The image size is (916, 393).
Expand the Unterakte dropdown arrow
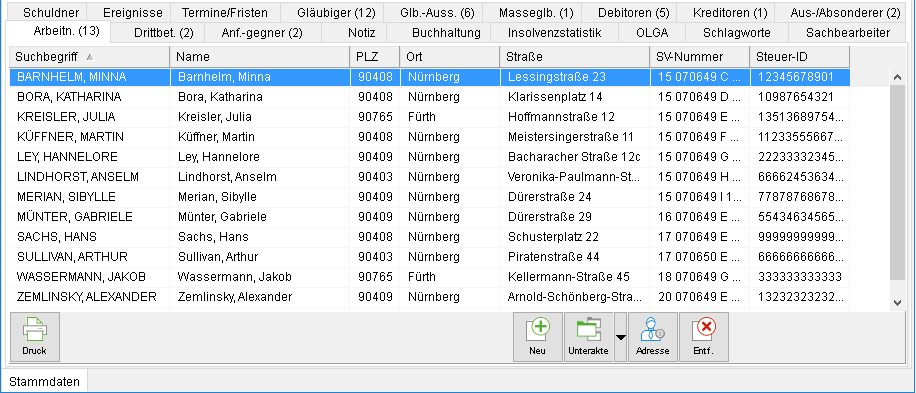[x=620, y=337]
